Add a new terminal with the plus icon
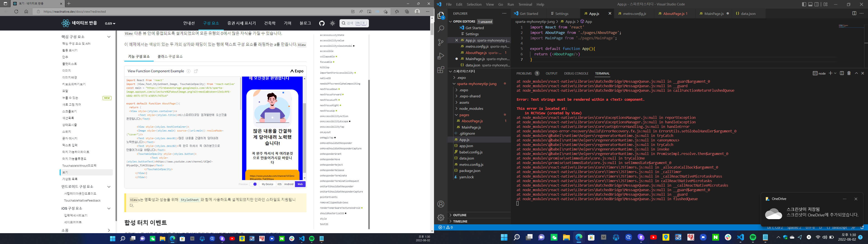The height and width of the screenshot is (244, 868). tap(831, 73)
